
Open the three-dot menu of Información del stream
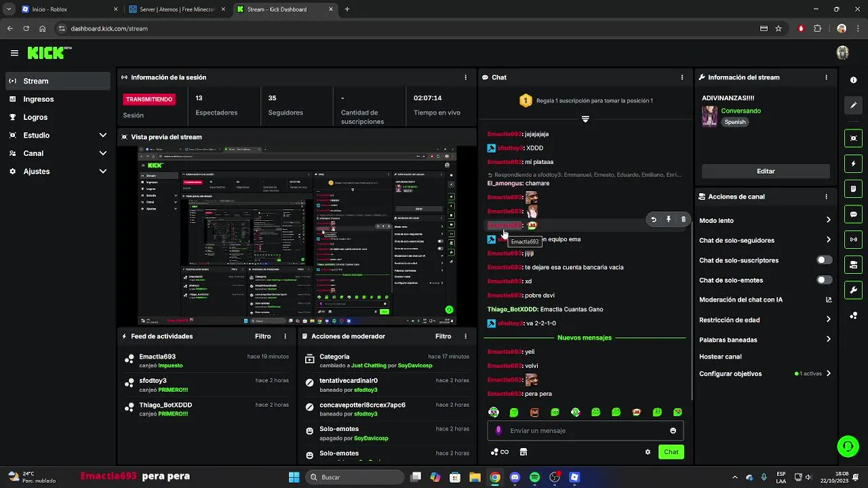point(826,77)
